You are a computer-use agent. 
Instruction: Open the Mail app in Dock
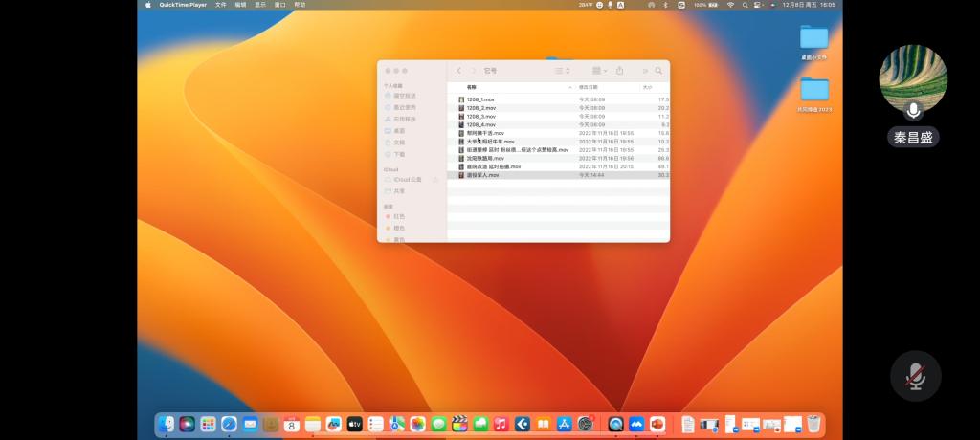[250, 425]
